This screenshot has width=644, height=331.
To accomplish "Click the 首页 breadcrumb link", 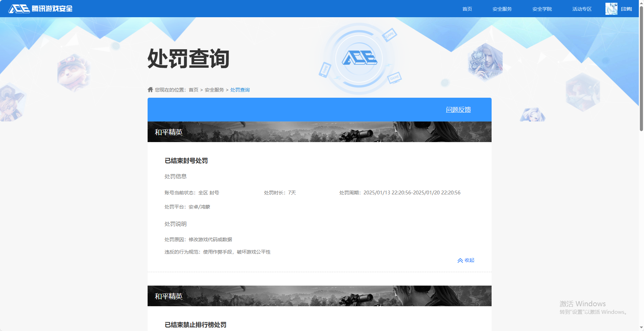I will (193, 90).
